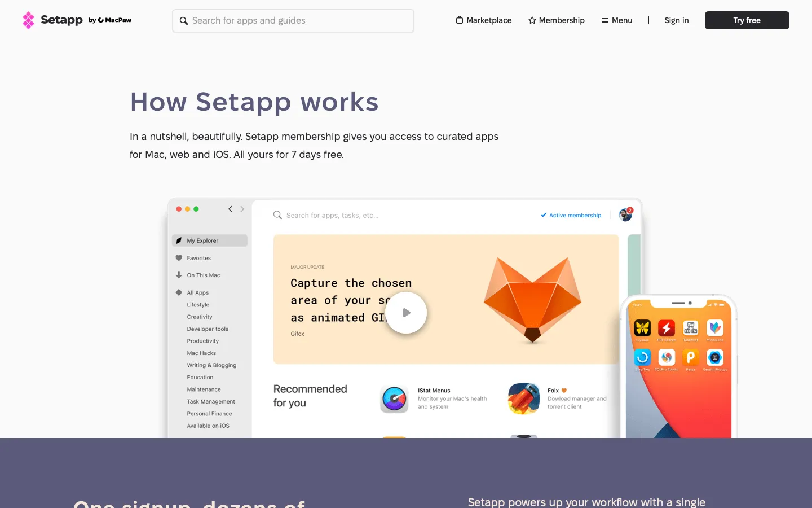Tap the Paste orange P icon on phone
This screenshot has height=508, width=812.
(691, 357)
